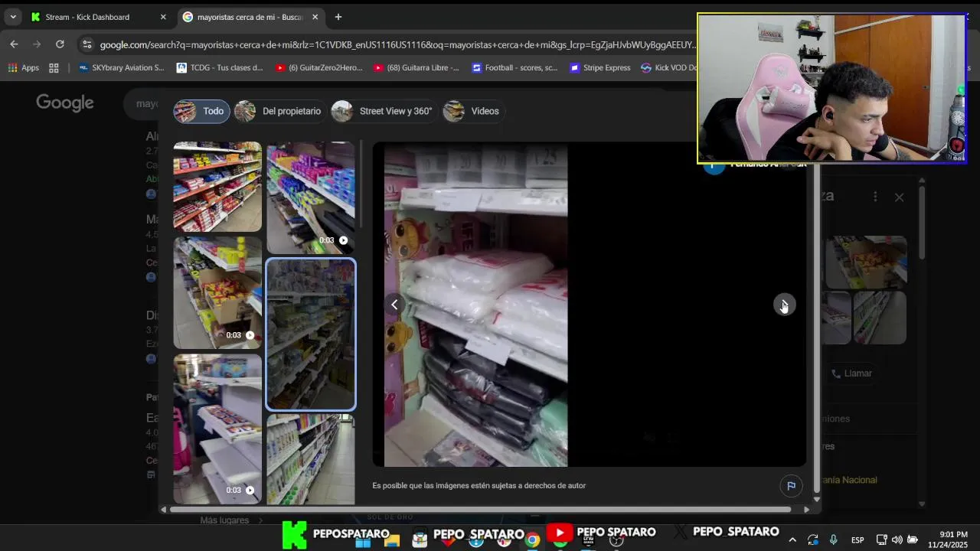Screen dimensions: 980x551
Task: Open the white shelf with trays video thumbnail
Action: (217, 429)
